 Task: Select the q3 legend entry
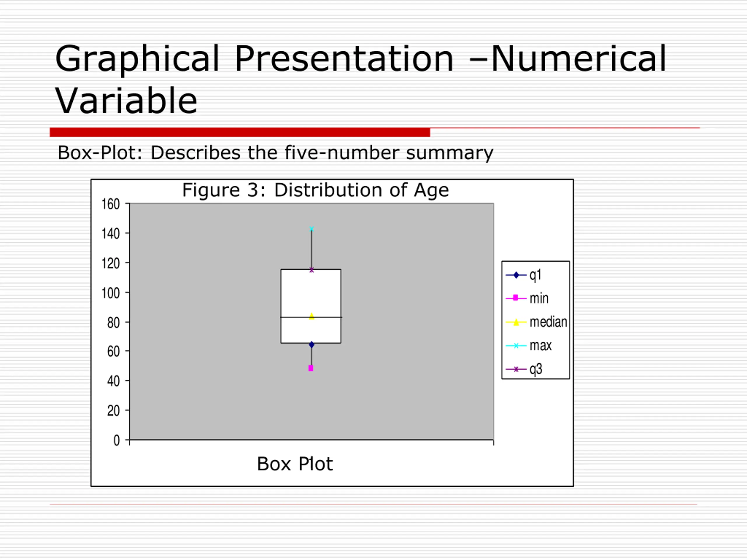524,369
